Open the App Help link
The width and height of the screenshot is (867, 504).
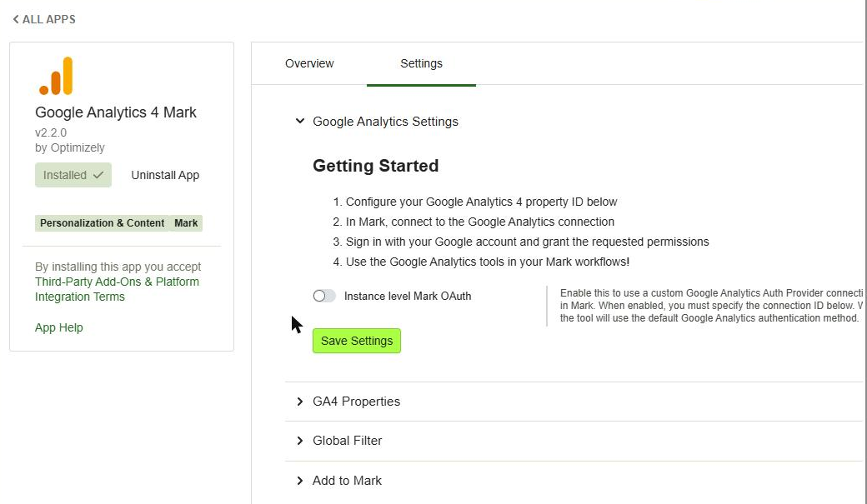pos(58,327)
